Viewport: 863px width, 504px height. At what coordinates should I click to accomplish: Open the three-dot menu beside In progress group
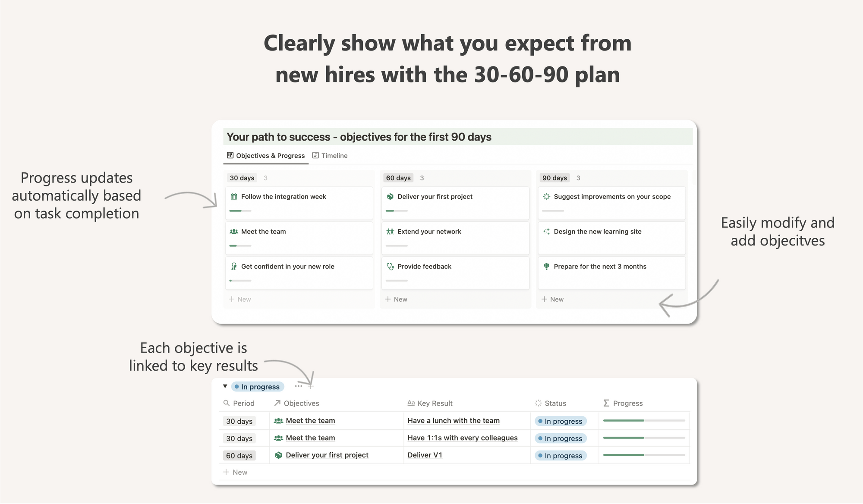point(298,386)
